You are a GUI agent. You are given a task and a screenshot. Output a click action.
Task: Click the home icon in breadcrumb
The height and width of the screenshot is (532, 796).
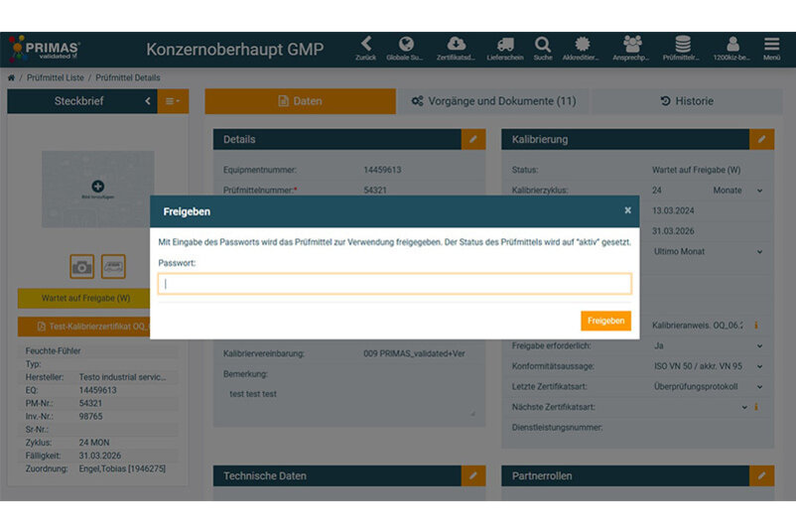point(12,77)
